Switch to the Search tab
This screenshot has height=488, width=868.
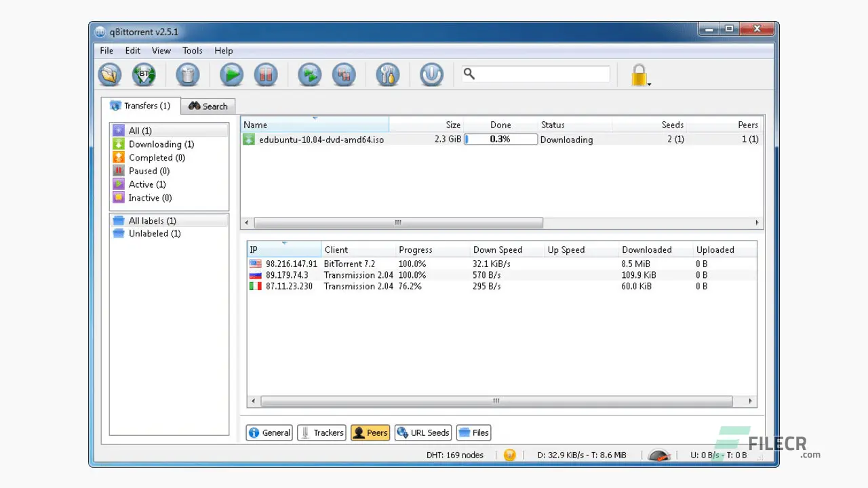pyautogui.click(x=208, y=106)
